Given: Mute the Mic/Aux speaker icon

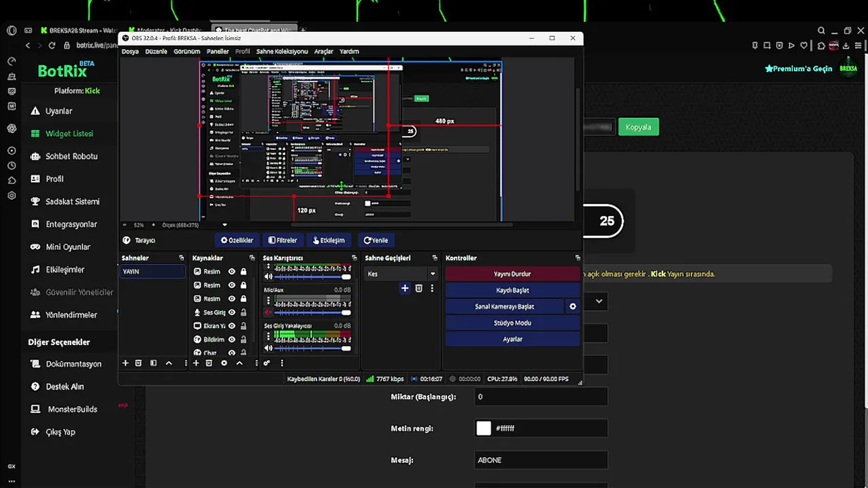Looking at the screenshot, I should tap(268, 312).
